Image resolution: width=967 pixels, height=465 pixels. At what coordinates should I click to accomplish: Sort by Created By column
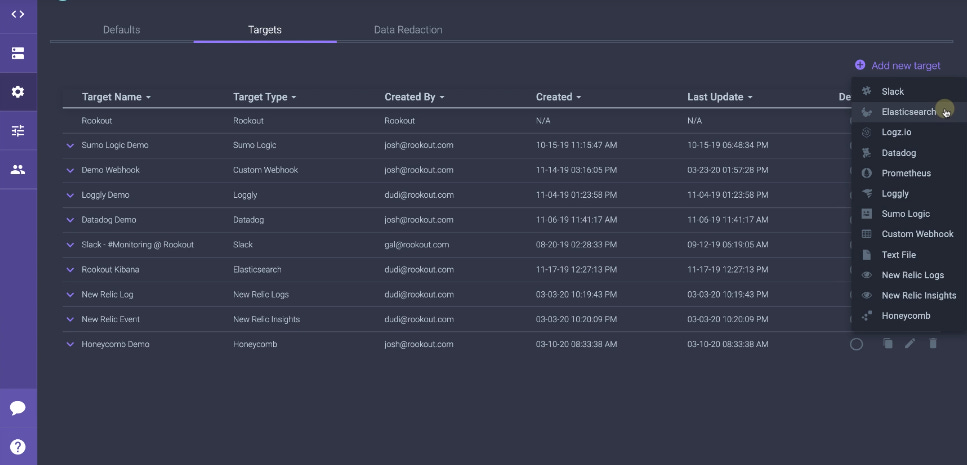pos(414,97)
